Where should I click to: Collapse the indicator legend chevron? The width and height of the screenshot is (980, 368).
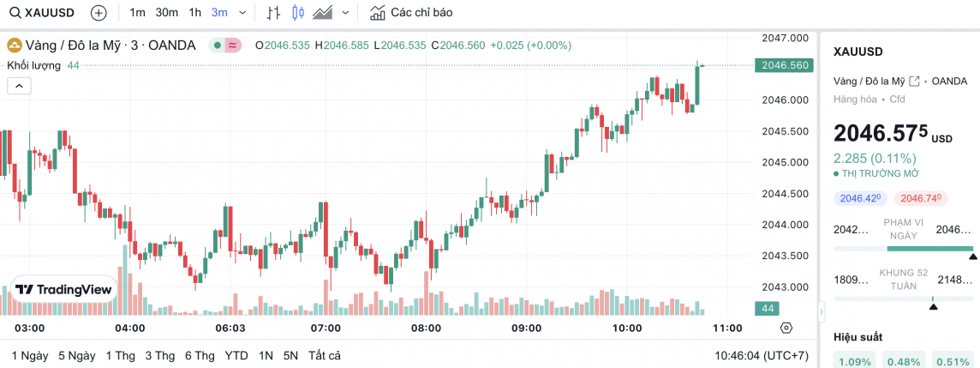19,85
